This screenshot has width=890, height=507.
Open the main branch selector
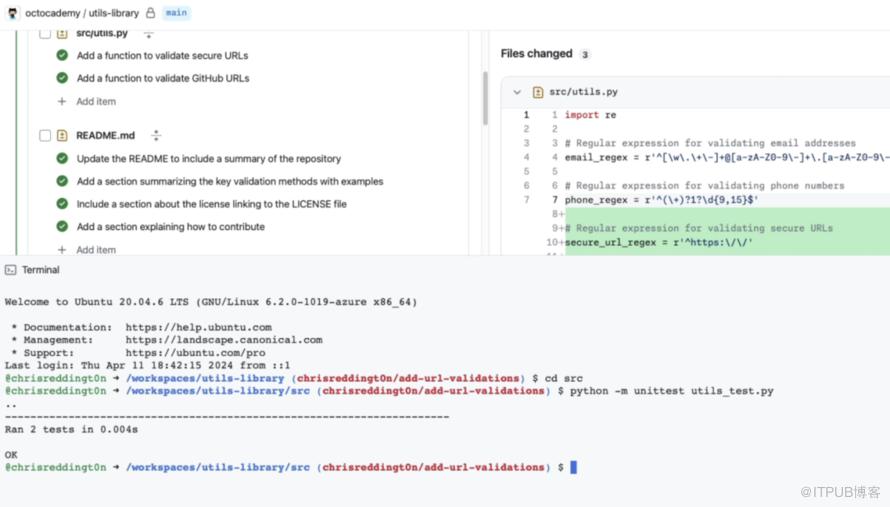coord(176,13)
